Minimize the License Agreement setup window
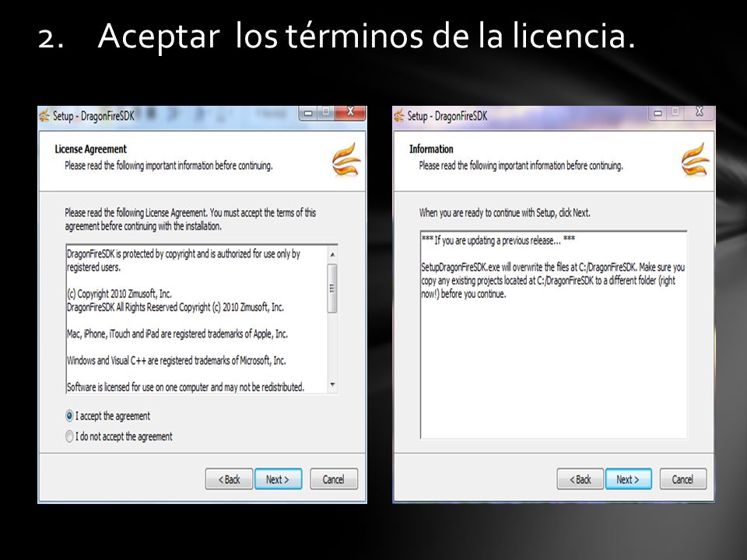 [x=308, y=113]
